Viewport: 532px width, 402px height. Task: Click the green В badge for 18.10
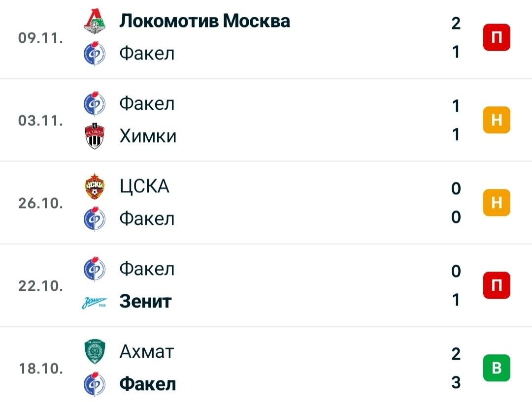click(x=497, y=368)
